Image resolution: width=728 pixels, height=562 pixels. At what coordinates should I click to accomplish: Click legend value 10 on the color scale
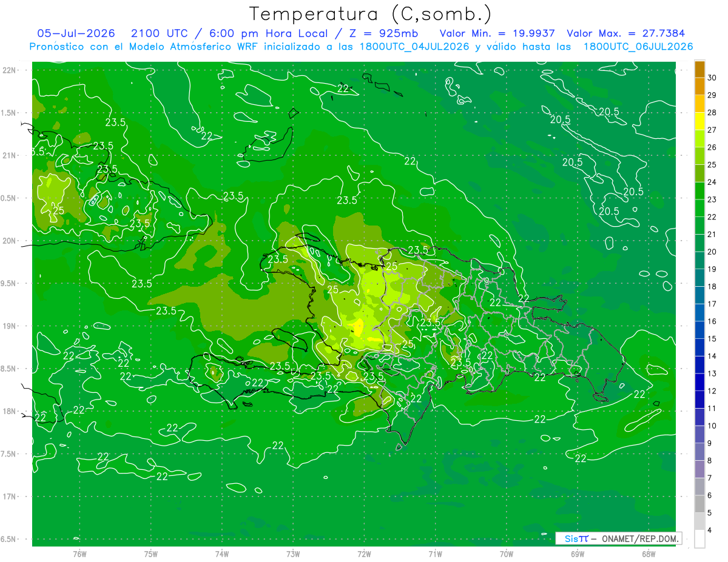coord(712,426)
